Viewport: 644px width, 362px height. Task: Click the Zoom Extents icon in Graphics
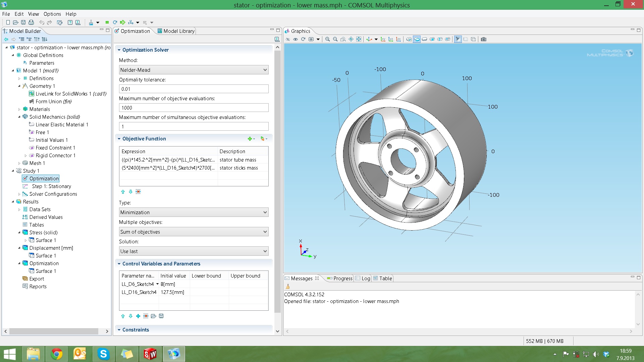point(359,39)
